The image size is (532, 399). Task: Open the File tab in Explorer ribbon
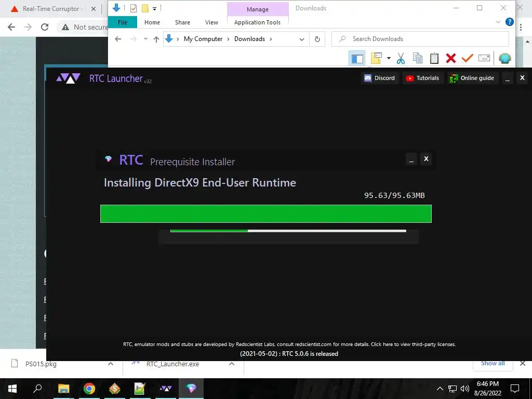pyautogui.click(x=123, y=22)
